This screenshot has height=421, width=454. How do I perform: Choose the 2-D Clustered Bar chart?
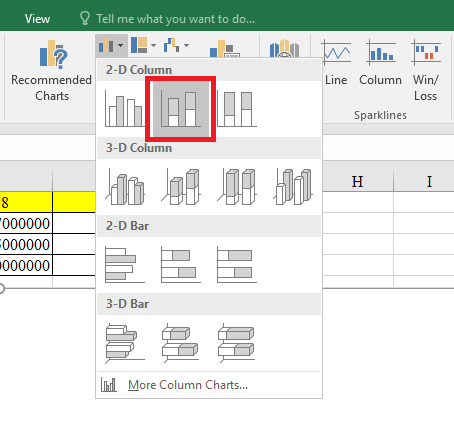125,265
